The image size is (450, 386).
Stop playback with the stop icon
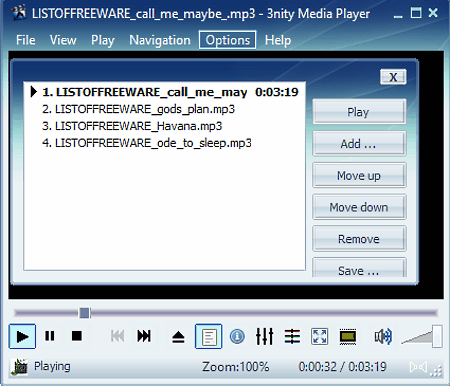[77, 336]
